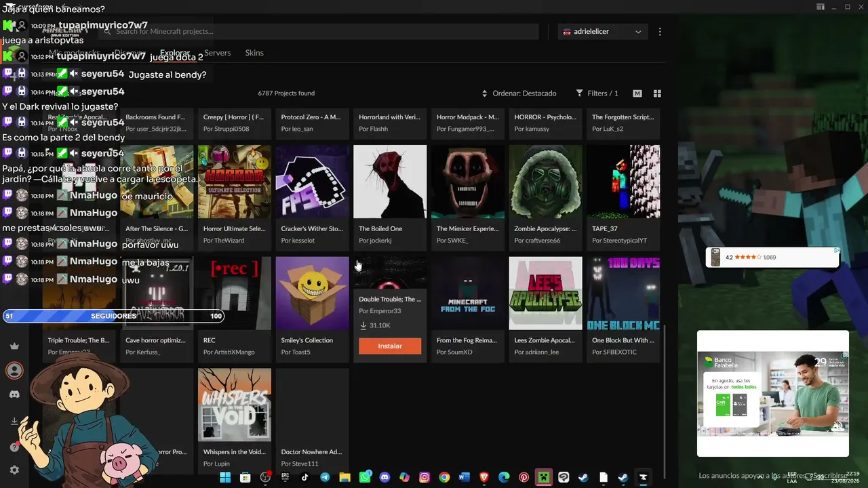The width and height of the screenshot is (868, 488).
Task: Open CurseForge settings gear icon
Action: [x=14, y=470]
